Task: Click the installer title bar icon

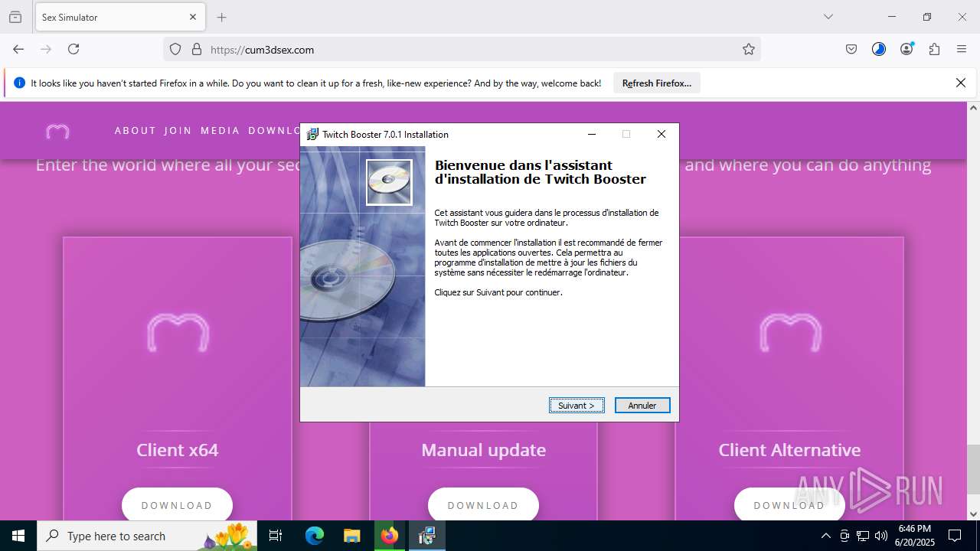Action: (x=312, y=134)
